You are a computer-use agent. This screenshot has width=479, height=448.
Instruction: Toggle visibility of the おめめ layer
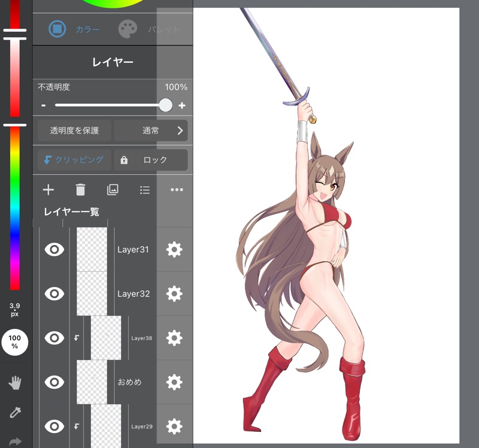point(54,382)
